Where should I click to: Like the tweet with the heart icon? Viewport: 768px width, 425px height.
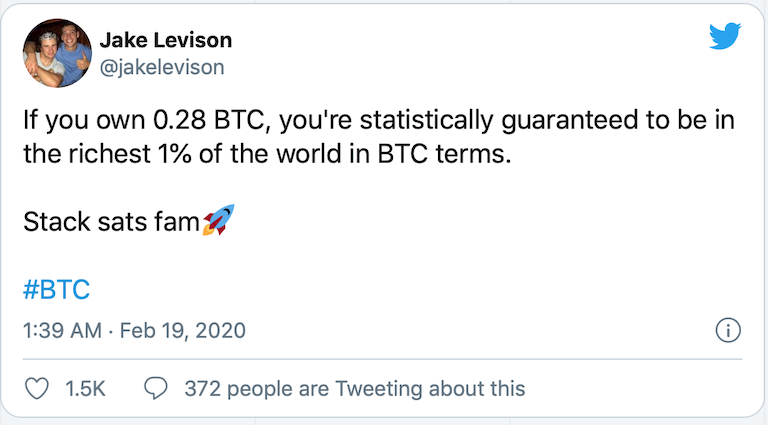tap(38, 388)
